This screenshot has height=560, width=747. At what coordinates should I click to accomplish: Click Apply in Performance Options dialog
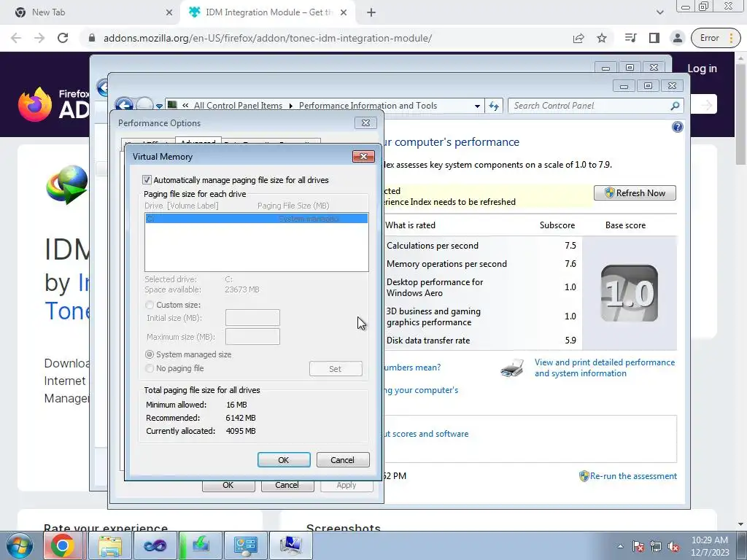347,486
